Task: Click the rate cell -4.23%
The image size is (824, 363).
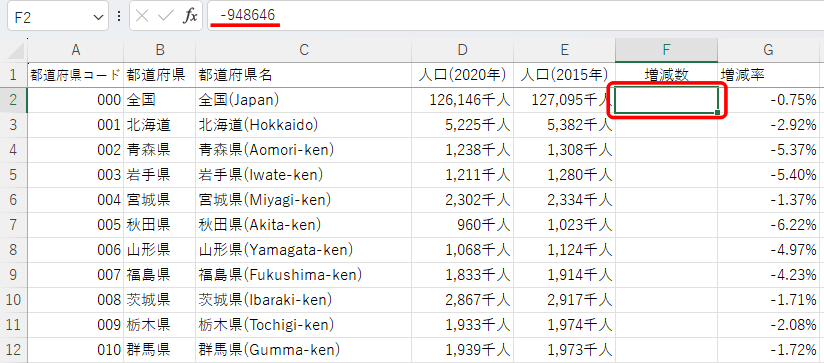Action: point(768,275)
